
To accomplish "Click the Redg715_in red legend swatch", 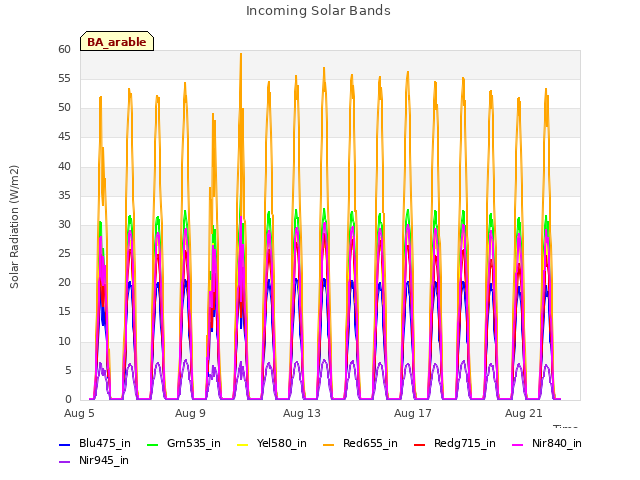I will click(420, 444).
